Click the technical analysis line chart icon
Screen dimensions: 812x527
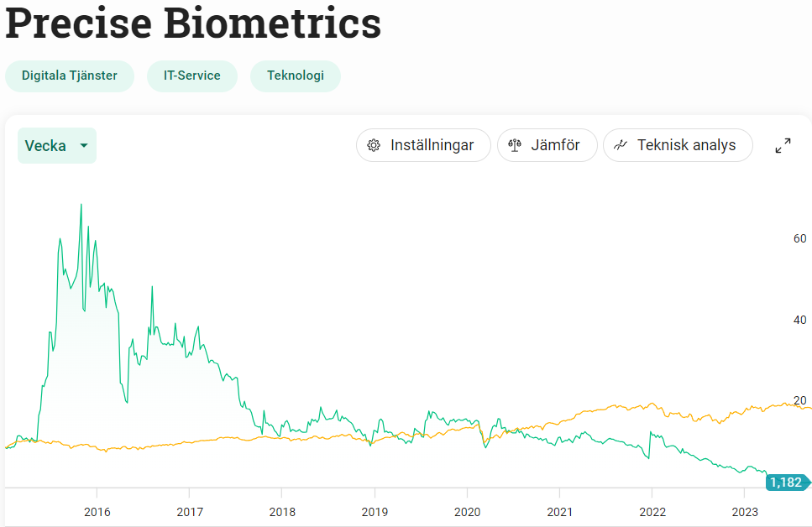pyautogui.click(x=621, y=145)
